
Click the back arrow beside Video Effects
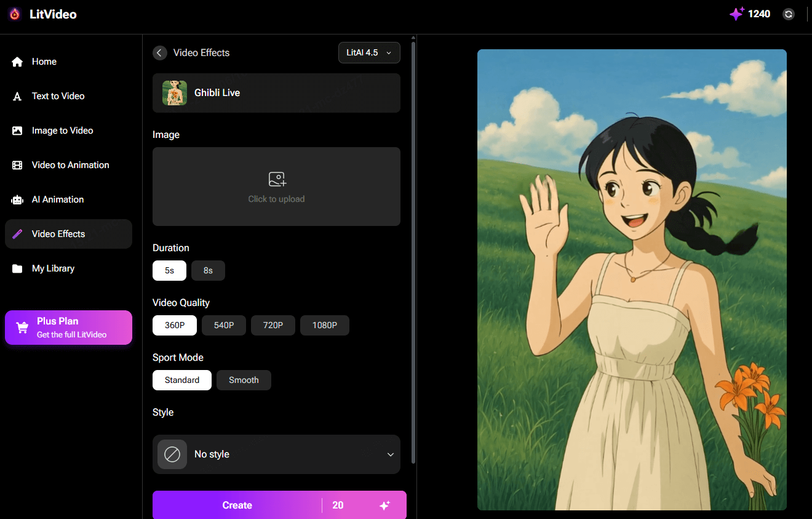[159, 53]
